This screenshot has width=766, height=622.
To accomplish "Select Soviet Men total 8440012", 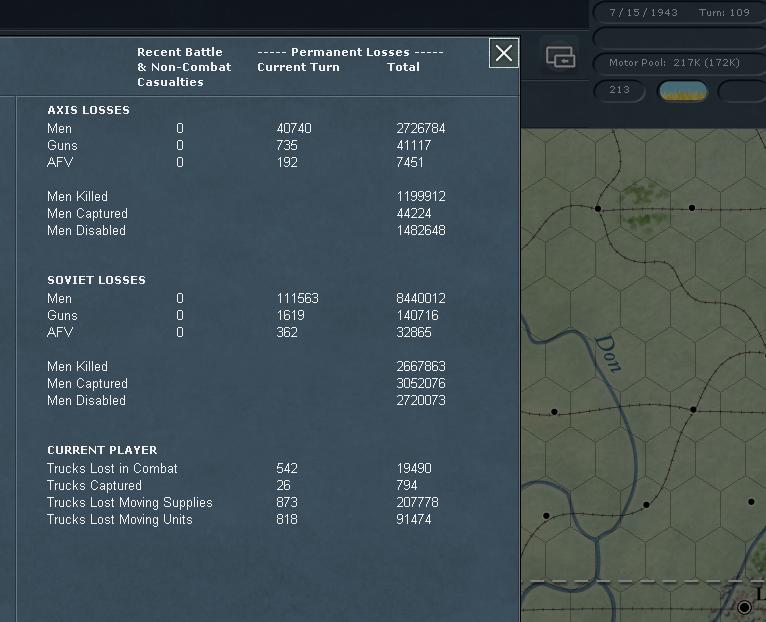I will click(x=421, y=299).
